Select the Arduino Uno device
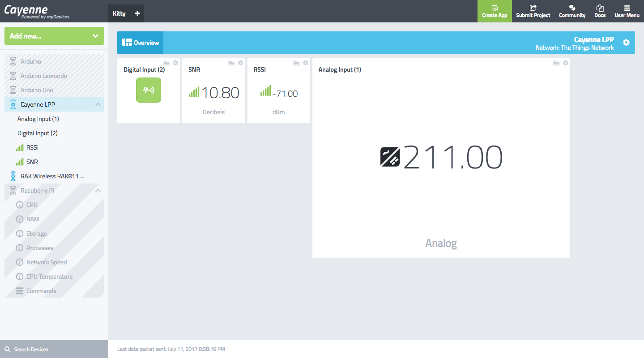 coord(54,90)
